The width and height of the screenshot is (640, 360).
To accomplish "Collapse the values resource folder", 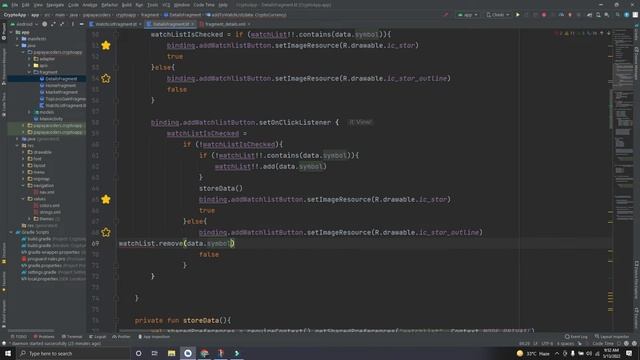I will click(x=23, y=199).
